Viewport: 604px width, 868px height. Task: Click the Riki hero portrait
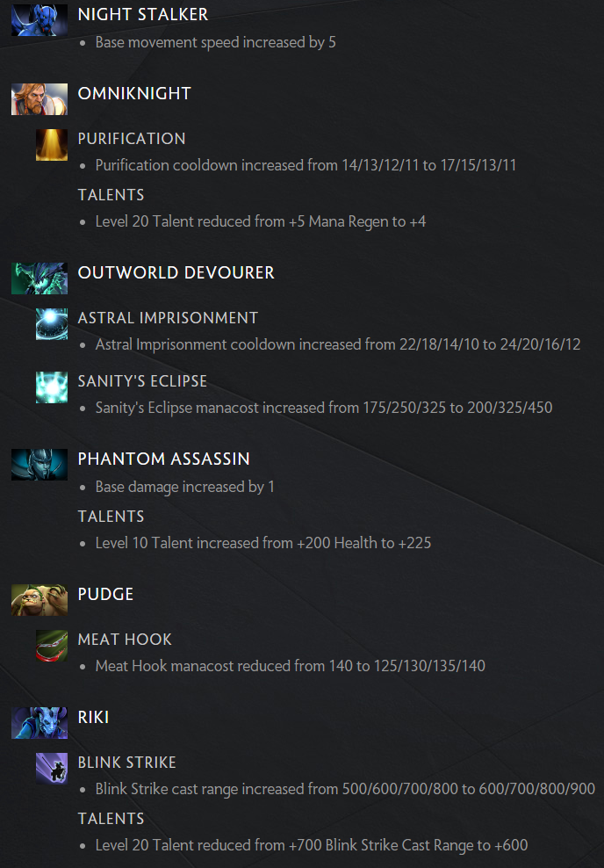40,723
